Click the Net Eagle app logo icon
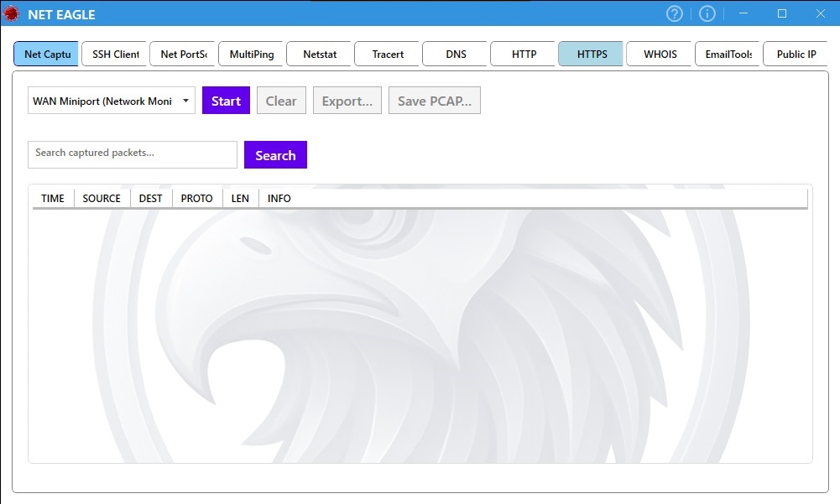The height and width of the screenshot is (504, 840). pyautogui.click(x=11, y=14)
